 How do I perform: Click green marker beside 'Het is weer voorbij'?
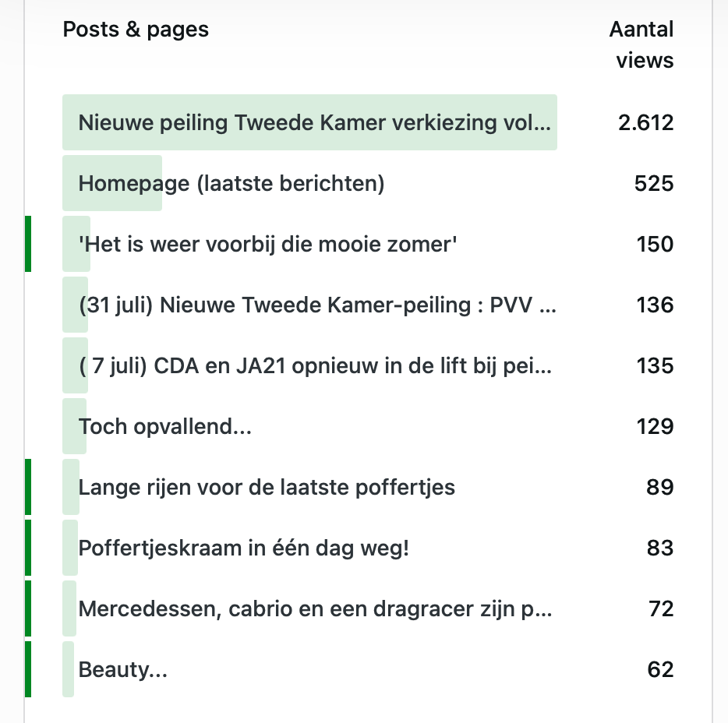click(28, 245)
